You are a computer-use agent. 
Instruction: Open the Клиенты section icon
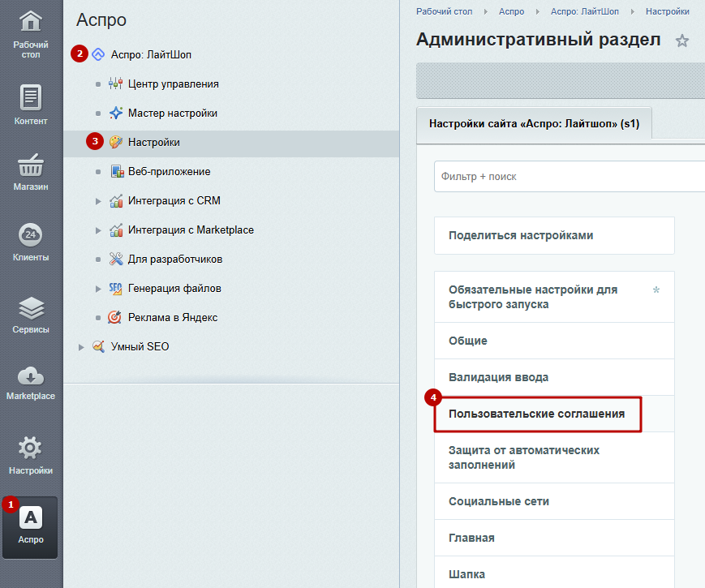coord(31,242)
